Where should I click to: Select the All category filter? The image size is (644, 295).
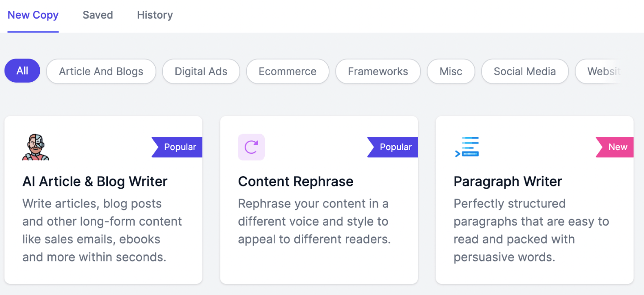22,72
